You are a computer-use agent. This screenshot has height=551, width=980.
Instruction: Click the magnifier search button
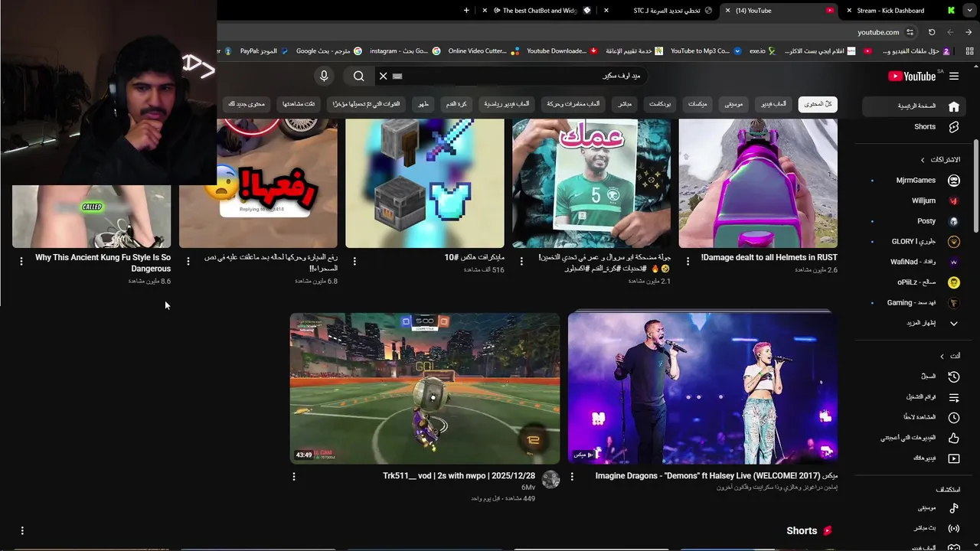click(358, 76)
